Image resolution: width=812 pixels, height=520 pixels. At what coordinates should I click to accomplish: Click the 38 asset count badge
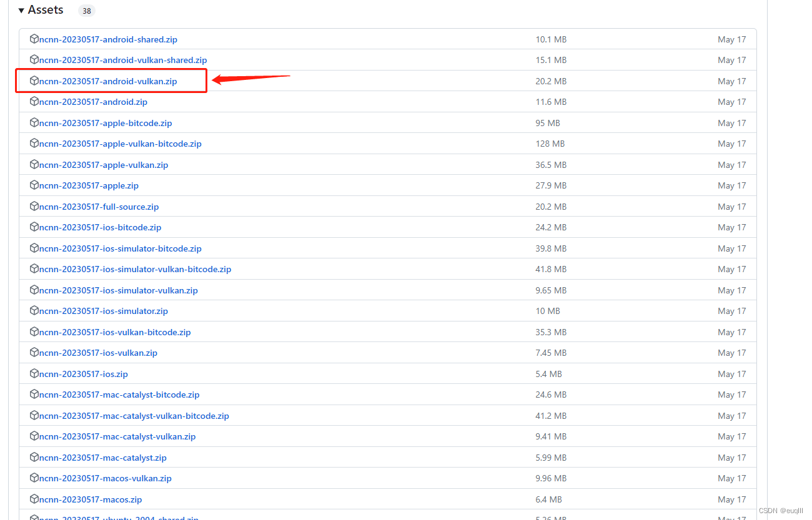tap(87, 11)
